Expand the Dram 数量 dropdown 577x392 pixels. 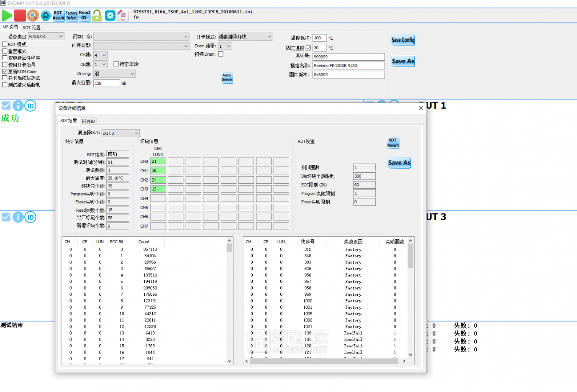click(x=225, y=46)
